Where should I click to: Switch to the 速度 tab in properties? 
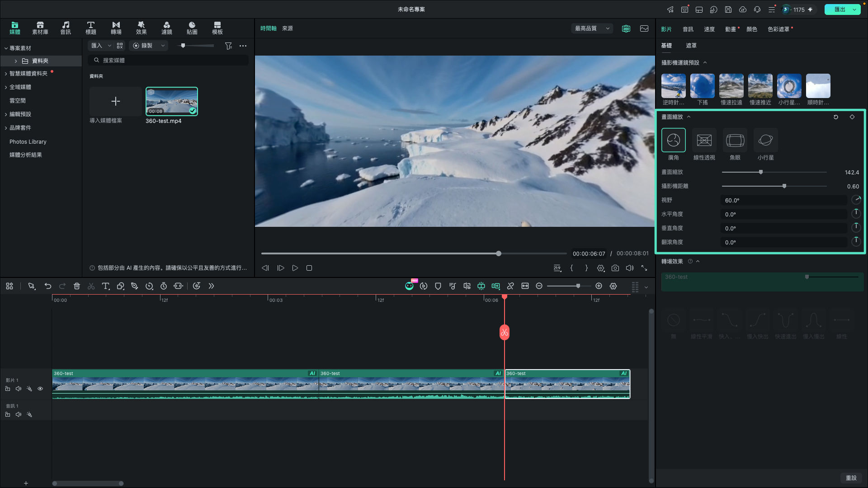[709, 29]
